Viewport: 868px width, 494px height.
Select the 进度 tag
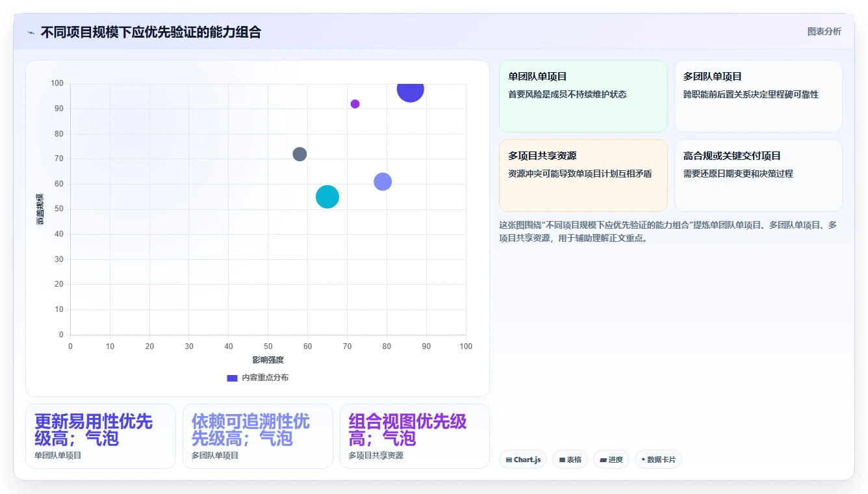pos(611,460)
